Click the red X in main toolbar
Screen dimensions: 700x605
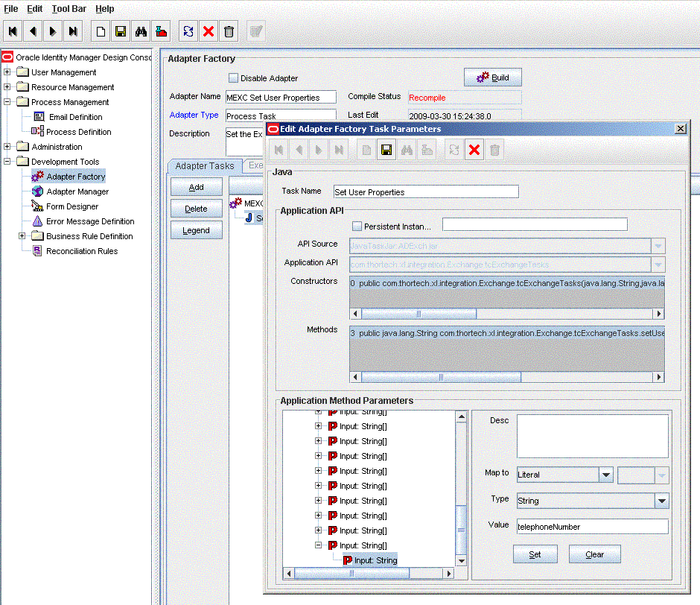[x=209, y=31]
